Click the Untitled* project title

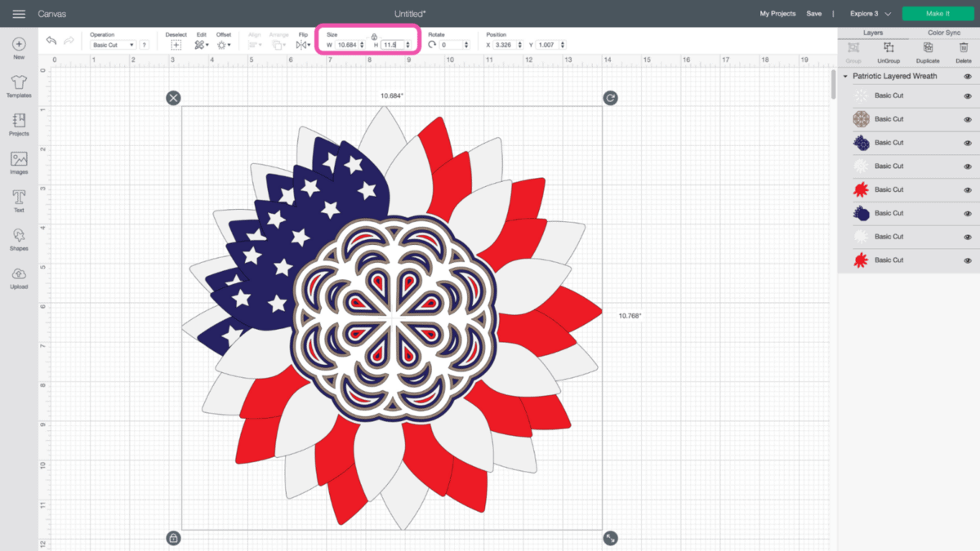(x=410, y=14)
